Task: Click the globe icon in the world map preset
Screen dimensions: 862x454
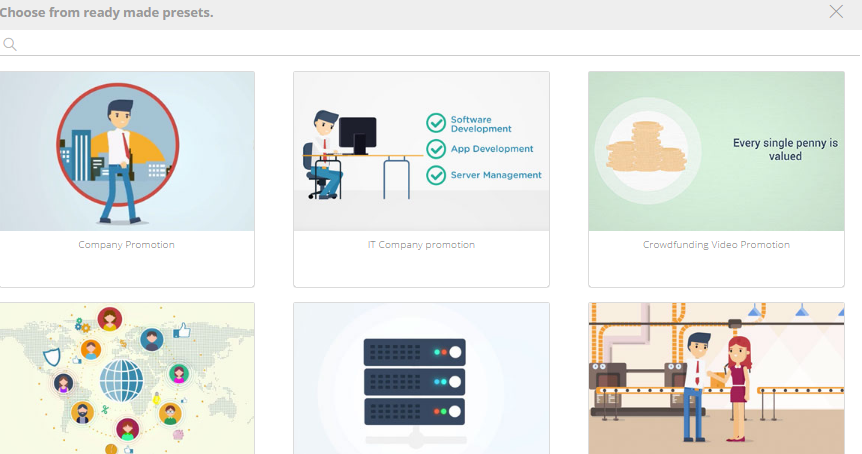Action: tap(121, 380)
